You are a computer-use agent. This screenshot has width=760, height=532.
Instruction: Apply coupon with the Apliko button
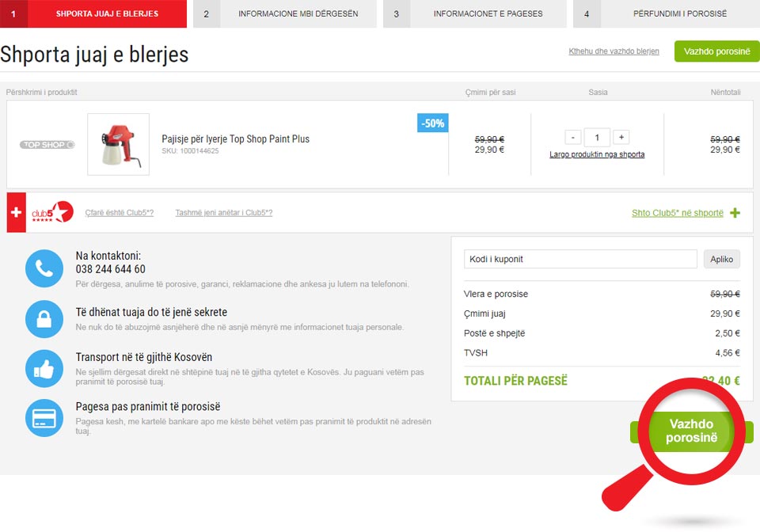tap(721, 259)
